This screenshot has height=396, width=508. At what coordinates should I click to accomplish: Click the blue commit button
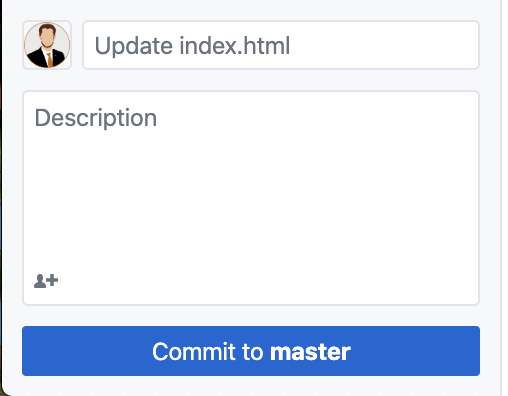[251, 351]
